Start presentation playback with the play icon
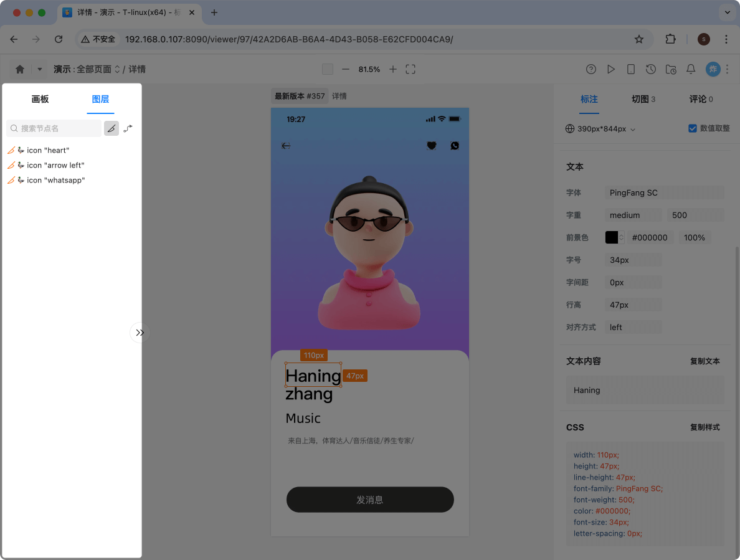The height and width of the screenshot is (560, 740). pos(611,69)
